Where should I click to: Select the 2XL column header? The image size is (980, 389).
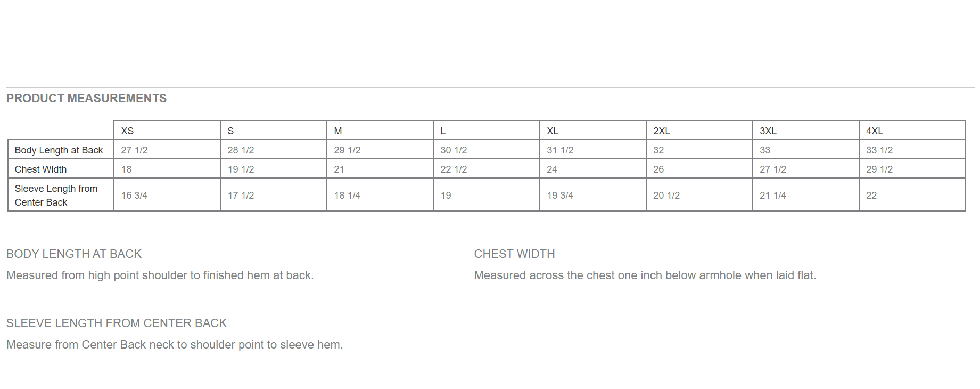click(662, 131)
